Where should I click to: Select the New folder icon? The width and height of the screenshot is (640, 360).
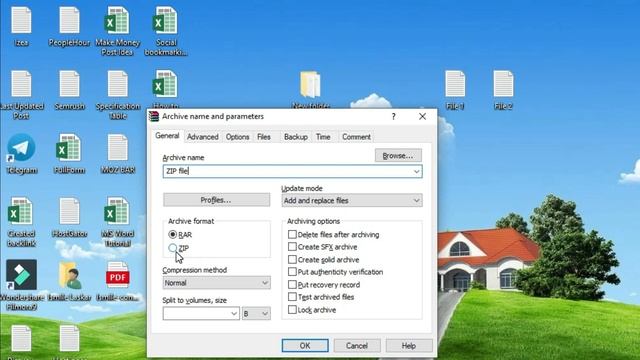click(310, 85)
